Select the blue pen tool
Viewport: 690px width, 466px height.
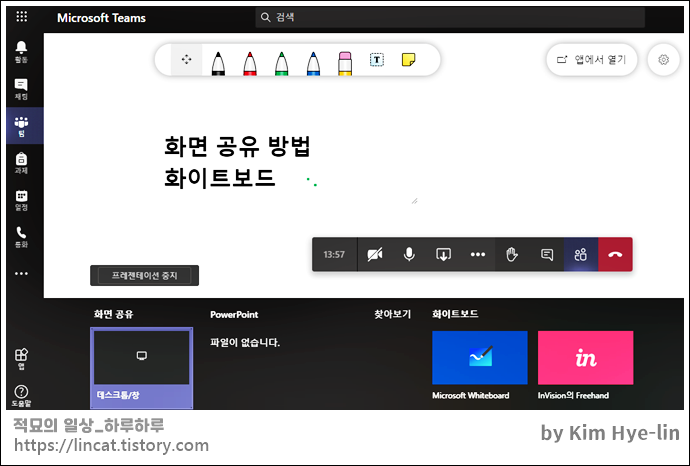[313, 63]
